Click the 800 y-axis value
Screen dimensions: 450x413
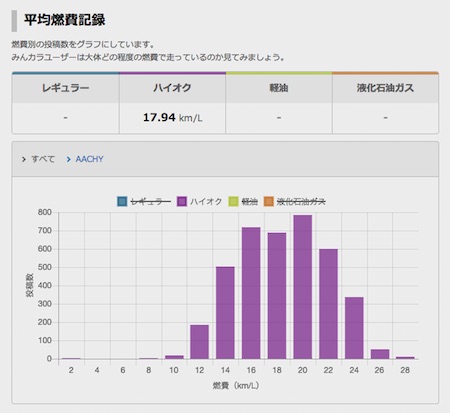point(45,212)
